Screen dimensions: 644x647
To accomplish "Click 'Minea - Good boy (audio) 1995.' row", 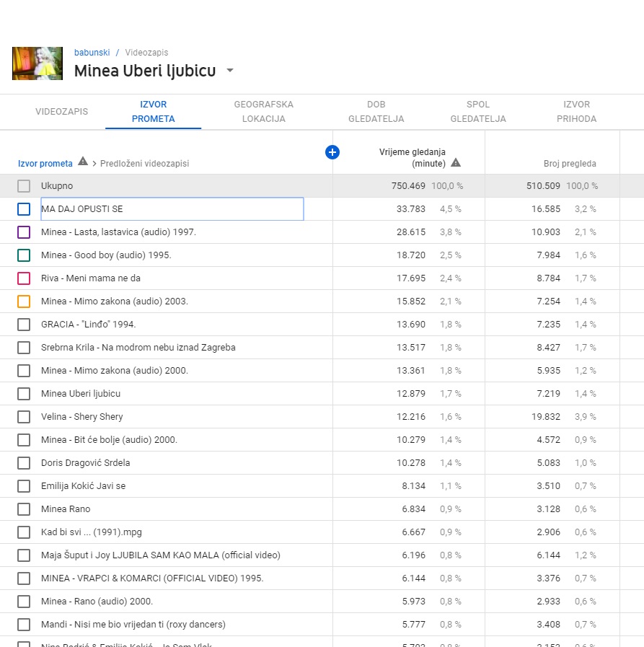I will pyautogui.click(x=106, y=255).
